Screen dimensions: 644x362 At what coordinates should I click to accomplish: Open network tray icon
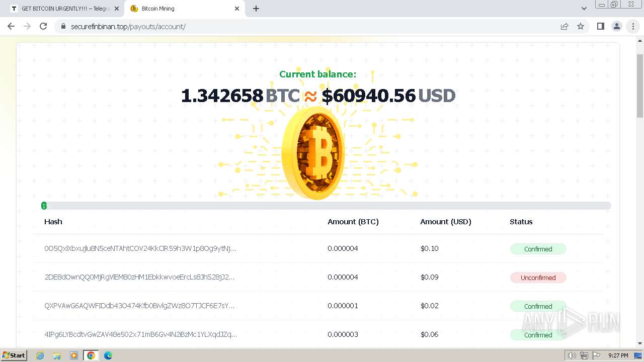click(584, 355)
